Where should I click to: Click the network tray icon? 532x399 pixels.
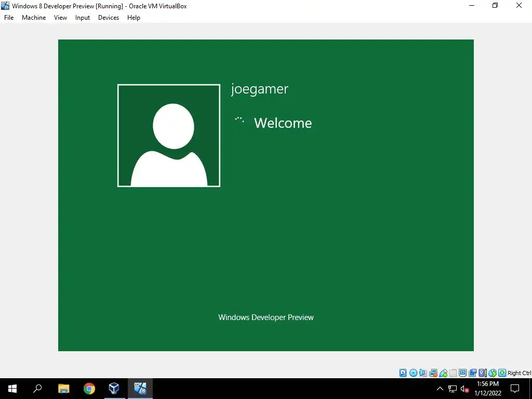point(453,389)
